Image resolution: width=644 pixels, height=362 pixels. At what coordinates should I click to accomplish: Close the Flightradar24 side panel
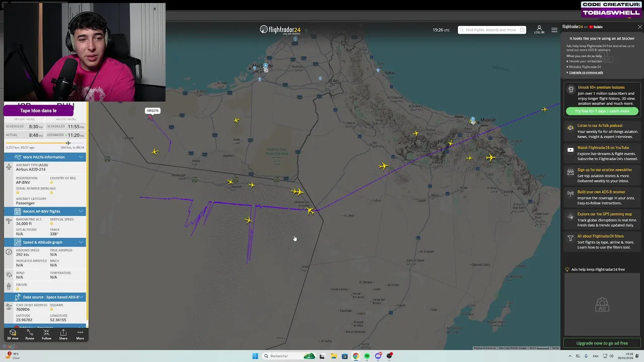(x=639, y=27)
